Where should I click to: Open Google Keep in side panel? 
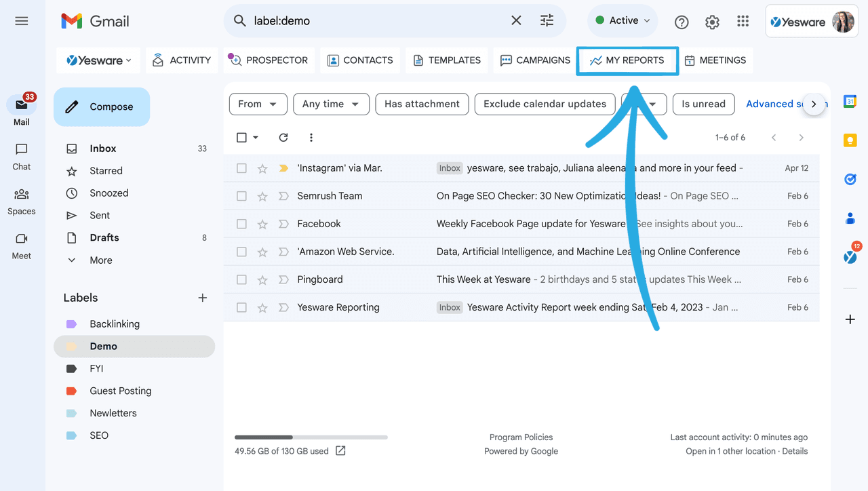click(850, 140)
